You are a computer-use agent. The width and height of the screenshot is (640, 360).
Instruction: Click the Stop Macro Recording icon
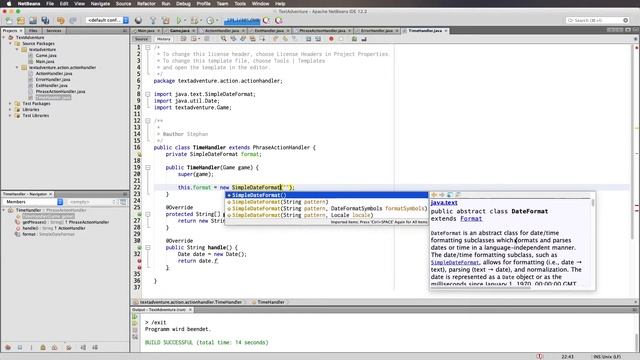click(x=341, y=39)
